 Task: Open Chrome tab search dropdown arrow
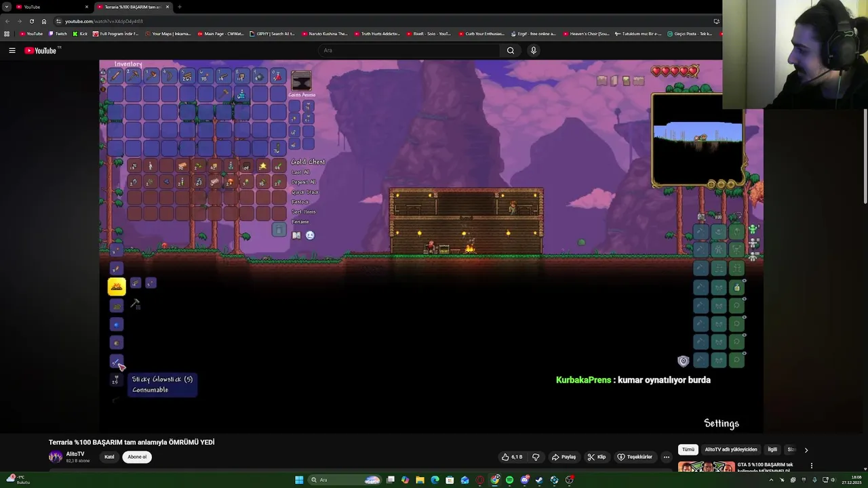(x=7, y=7)
